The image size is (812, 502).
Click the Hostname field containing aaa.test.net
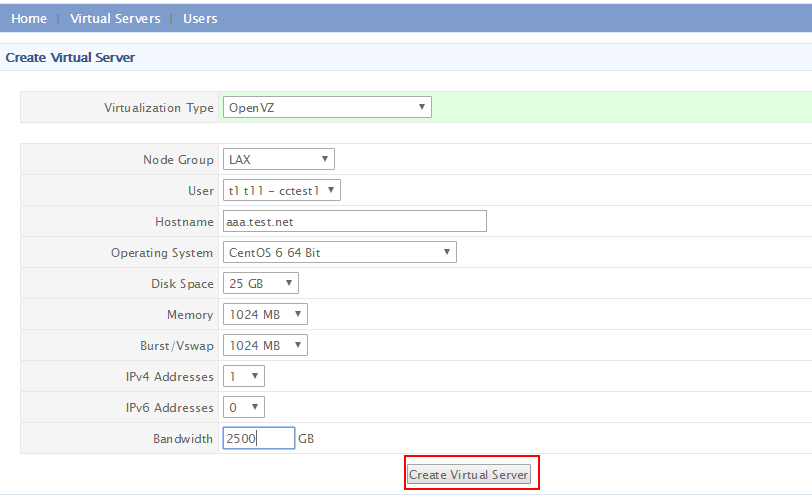point(354,221)
